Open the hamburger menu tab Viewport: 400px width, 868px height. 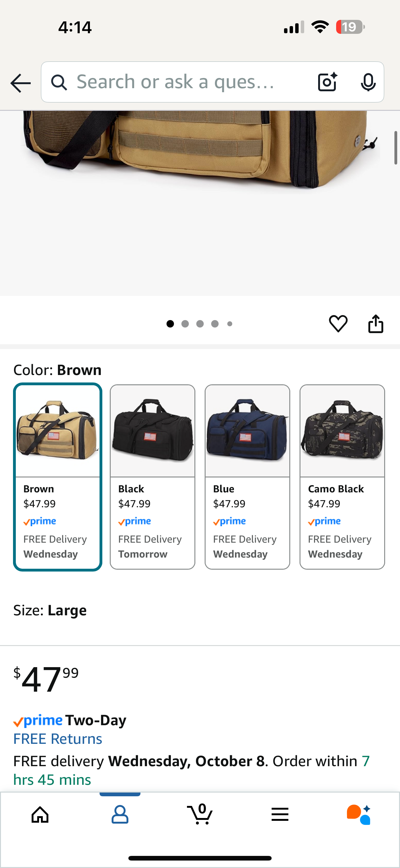[280, 815]
